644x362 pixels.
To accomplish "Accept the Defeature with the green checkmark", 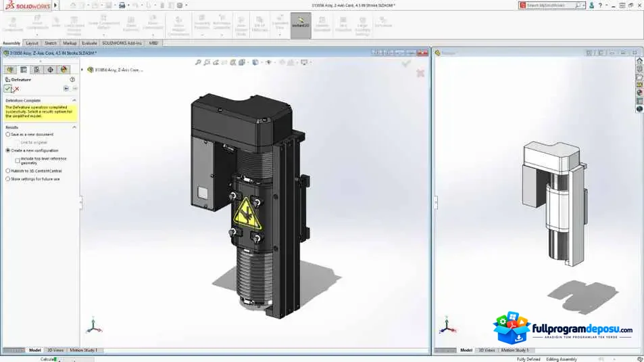I will tap(7, 89).
